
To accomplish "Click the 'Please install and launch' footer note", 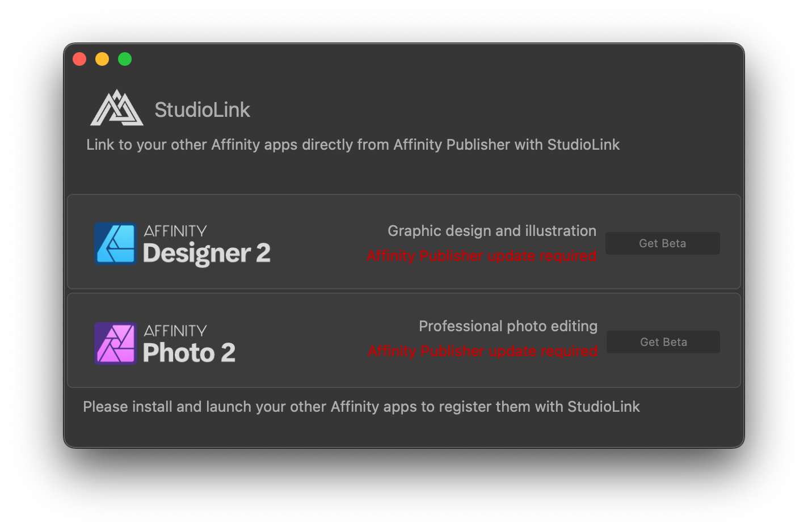I will tap(361, 407).
